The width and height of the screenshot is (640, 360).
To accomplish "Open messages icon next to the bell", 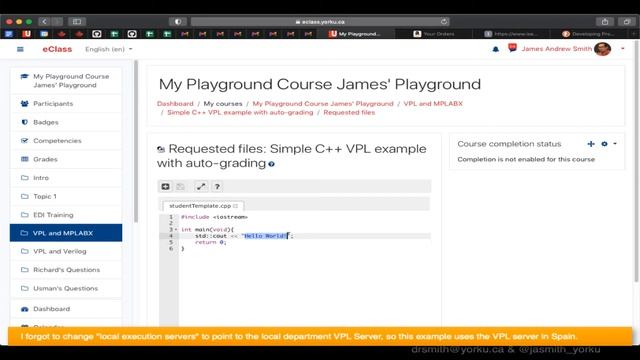I will click(x=512, y=48).
